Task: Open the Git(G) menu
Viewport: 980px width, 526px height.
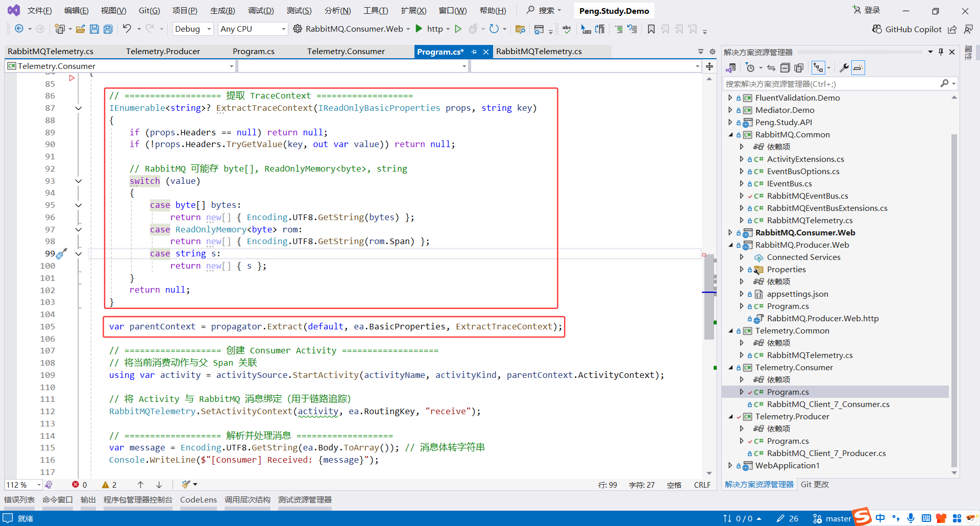Action: pyautogui.click(x=150, y=10)
